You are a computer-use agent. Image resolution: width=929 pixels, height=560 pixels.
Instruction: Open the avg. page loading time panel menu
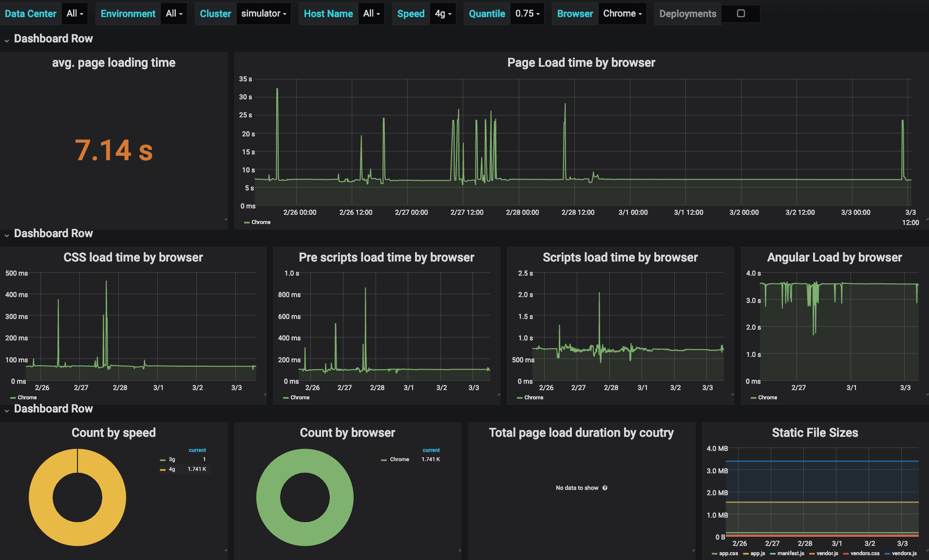114,63
